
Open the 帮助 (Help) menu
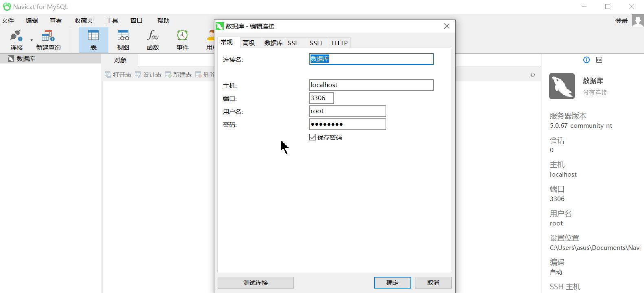point(163,20)
